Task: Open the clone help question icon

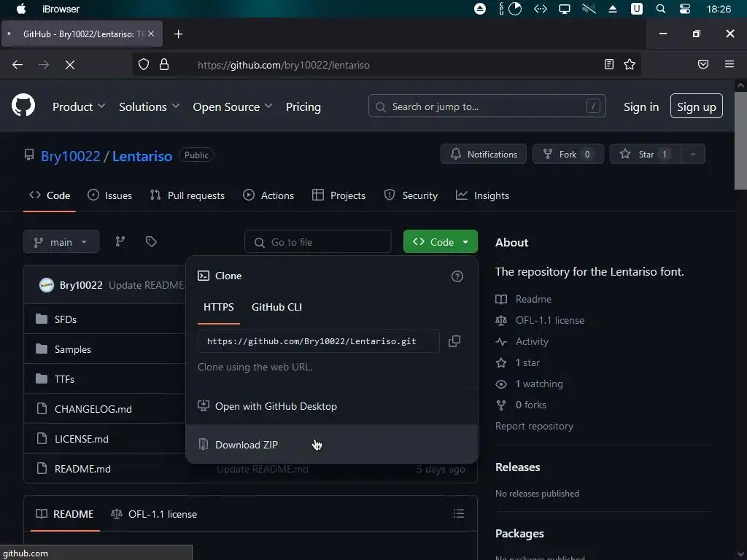Action: pos(457,276)
